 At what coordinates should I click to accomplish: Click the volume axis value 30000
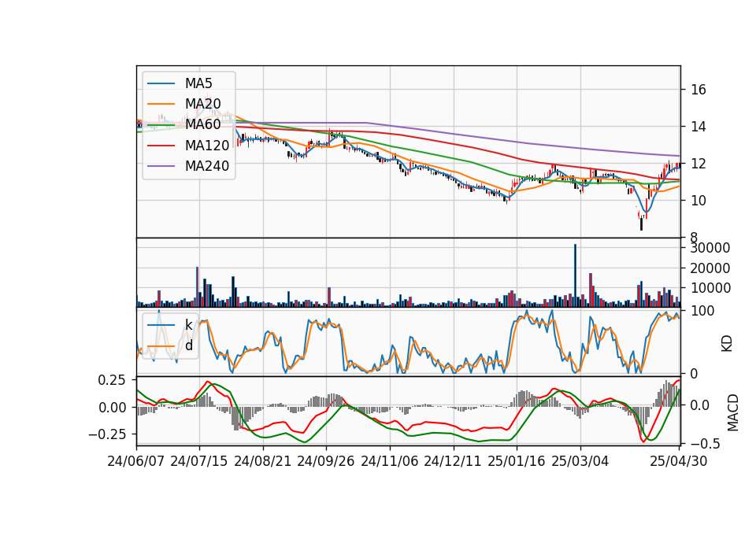click(710, 248)
